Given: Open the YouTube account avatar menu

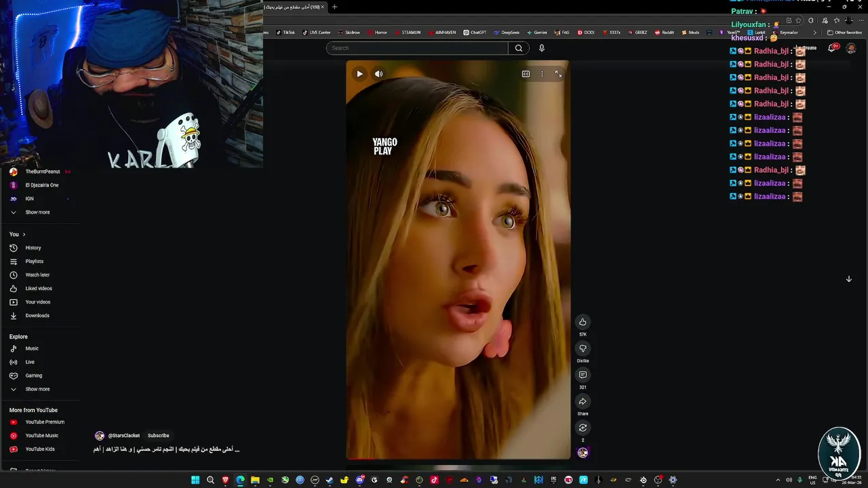Looking at the screenshot, I should (850, 48).
